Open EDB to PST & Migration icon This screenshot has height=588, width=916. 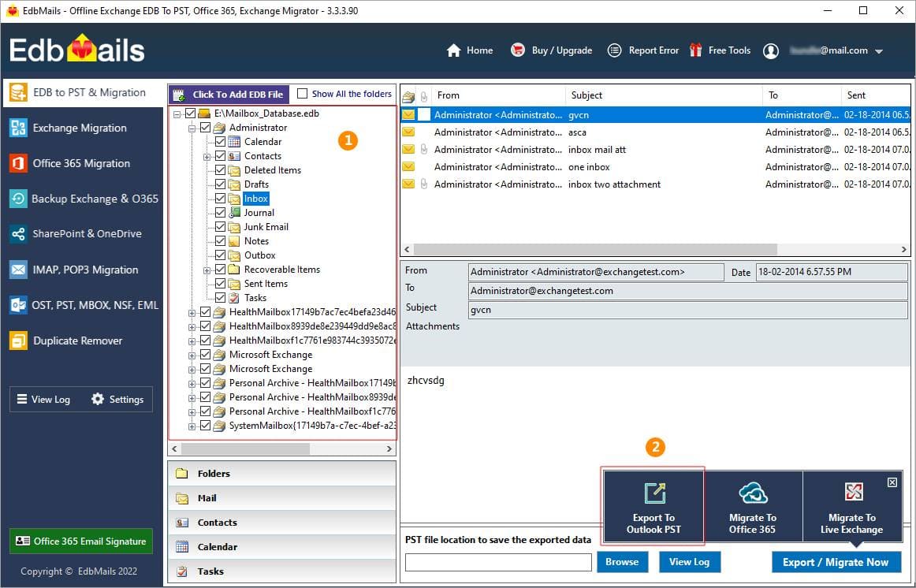[18, 92]
